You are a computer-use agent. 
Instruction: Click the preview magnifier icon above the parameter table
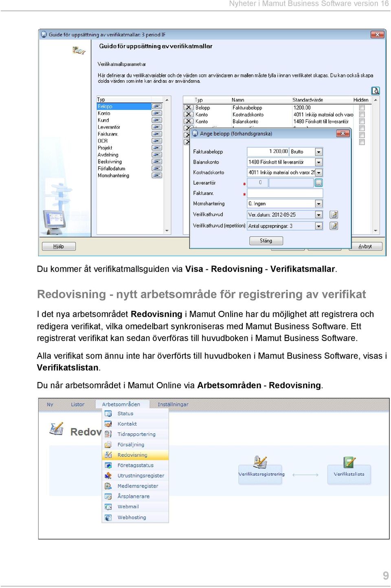click(x=375, y=91)
